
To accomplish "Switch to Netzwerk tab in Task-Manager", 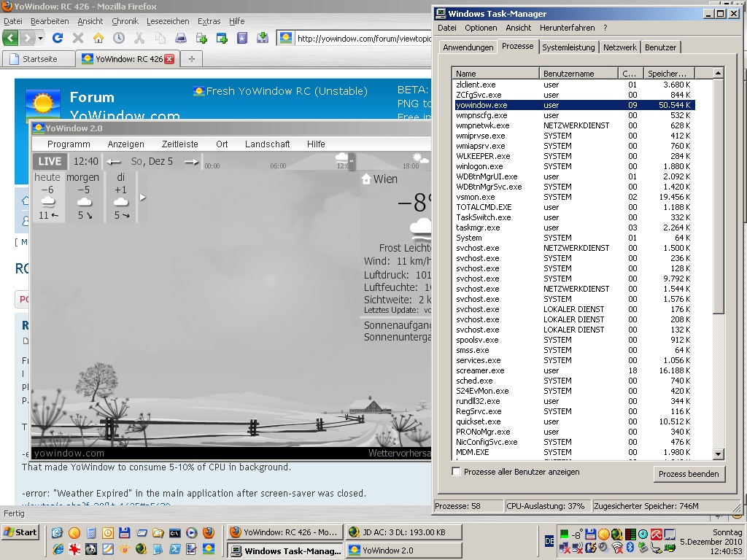I will tap(620, 47).
